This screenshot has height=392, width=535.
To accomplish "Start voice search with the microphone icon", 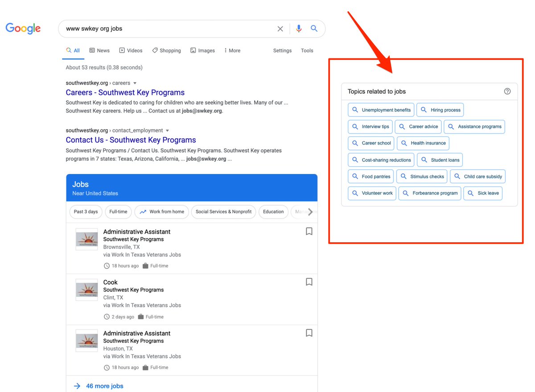I will tap(299, 29).
